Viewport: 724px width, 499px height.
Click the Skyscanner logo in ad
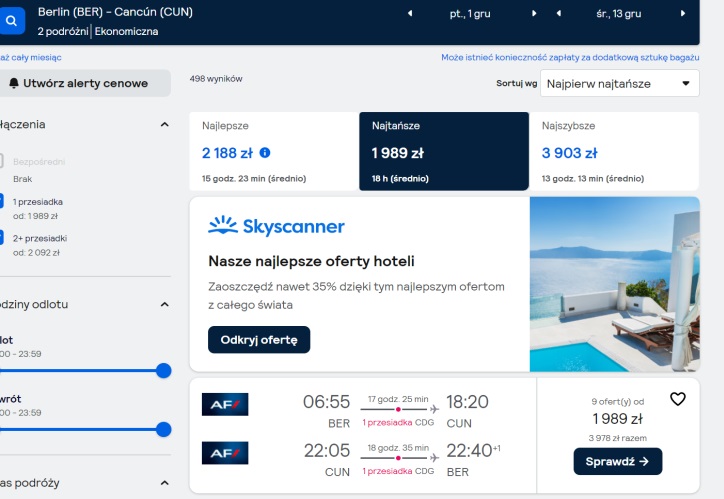pos(277,226)
